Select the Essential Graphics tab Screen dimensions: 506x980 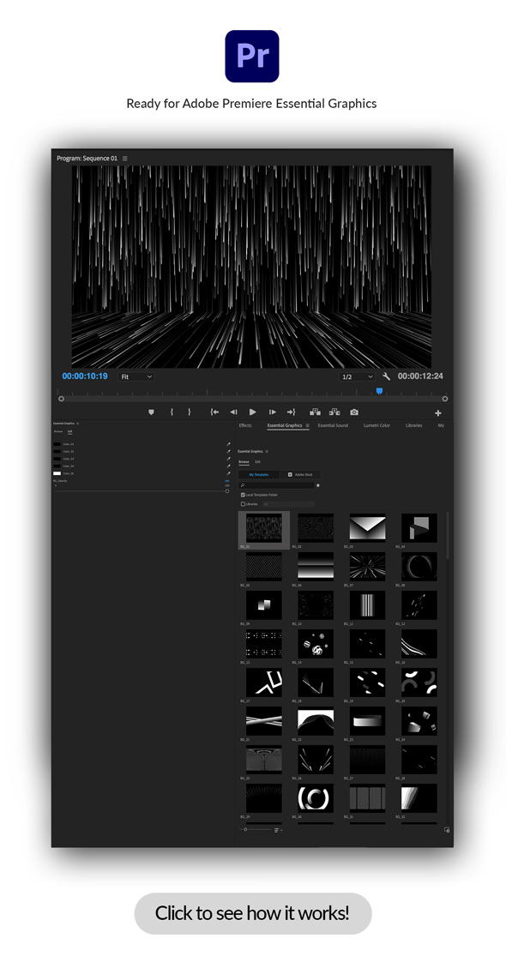click(x=285, y=425)
